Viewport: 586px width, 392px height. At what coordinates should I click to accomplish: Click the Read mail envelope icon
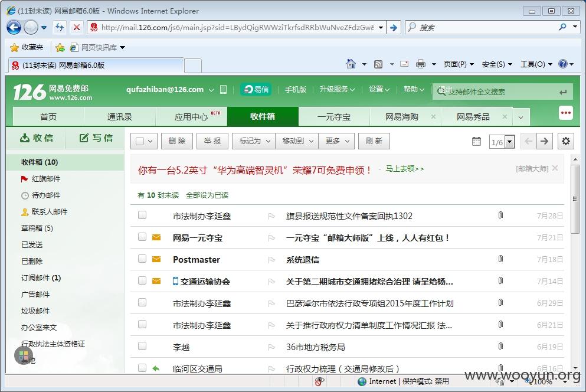(x=404, y=64)
